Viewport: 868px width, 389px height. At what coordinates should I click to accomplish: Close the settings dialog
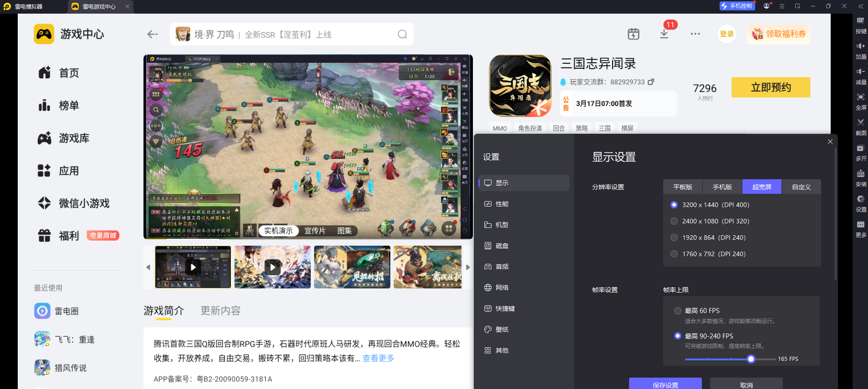tap(830, 141)
